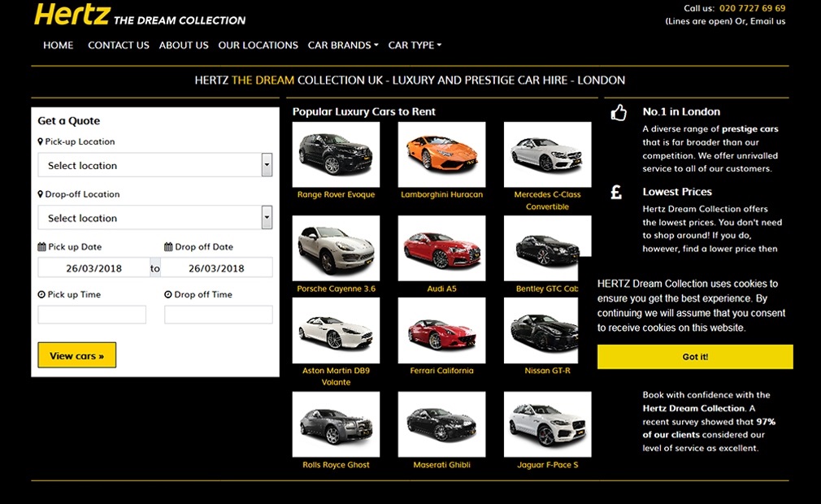The height and width of the screenshot is (504, 821).
Task: Open the Pick-up Location dropdown
Action: (x=155, y=165)
